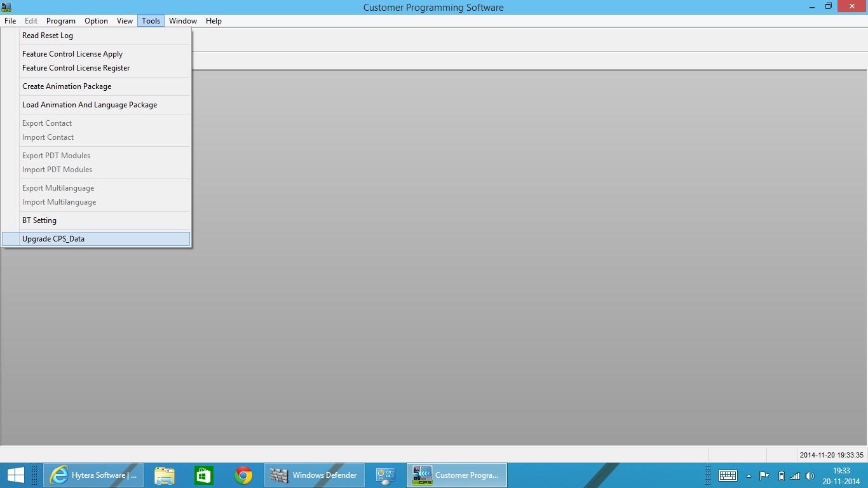Open the greyed-out Edit menu
Screen dimensions: 868x488
(x=31, y=21)
